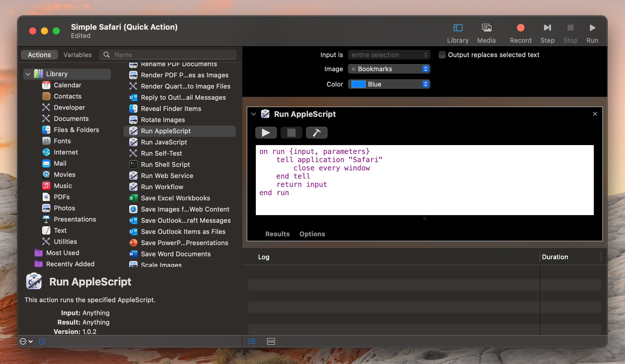Open the Image type dropdown
This screenshot has width=625, height=364.
click(389, 69)
